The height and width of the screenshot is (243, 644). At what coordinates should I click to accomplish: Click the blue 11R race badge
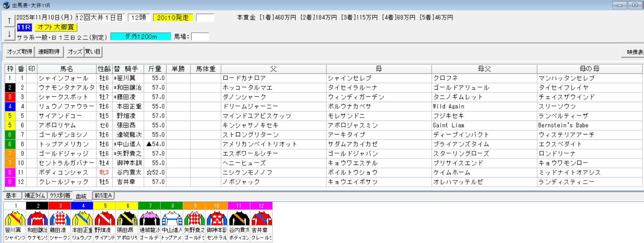pos(24,27)
